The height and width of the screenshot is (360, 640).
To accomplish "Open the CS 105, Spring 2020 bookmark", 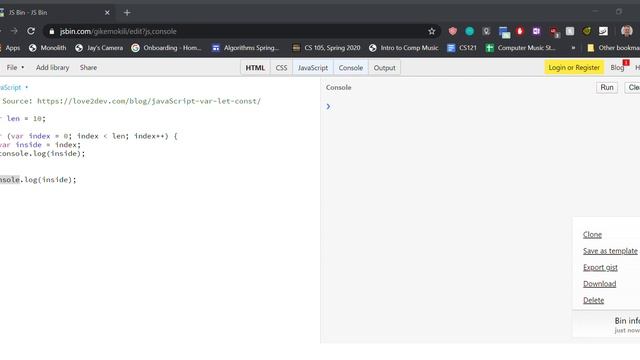I will coord(326,48).
